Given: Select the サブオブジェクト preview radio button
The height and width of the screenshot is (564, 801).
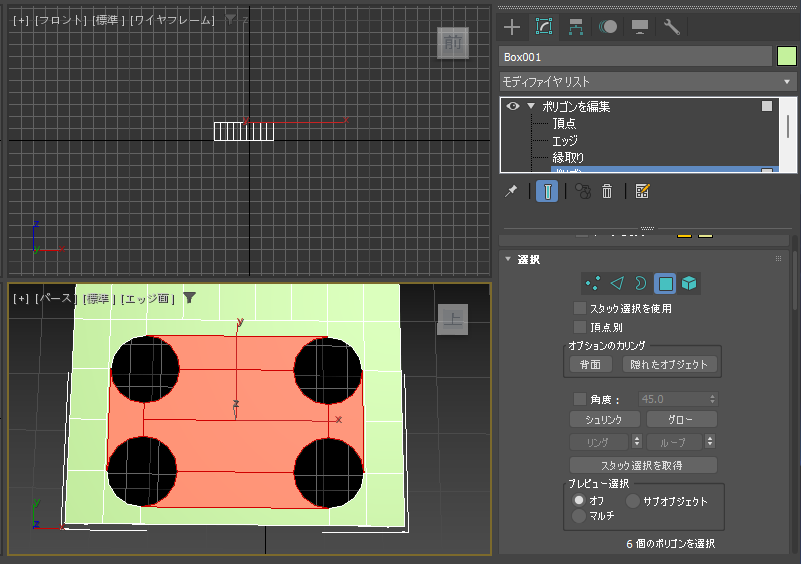Looking at the screenshot, I should [x=632, y=501].
